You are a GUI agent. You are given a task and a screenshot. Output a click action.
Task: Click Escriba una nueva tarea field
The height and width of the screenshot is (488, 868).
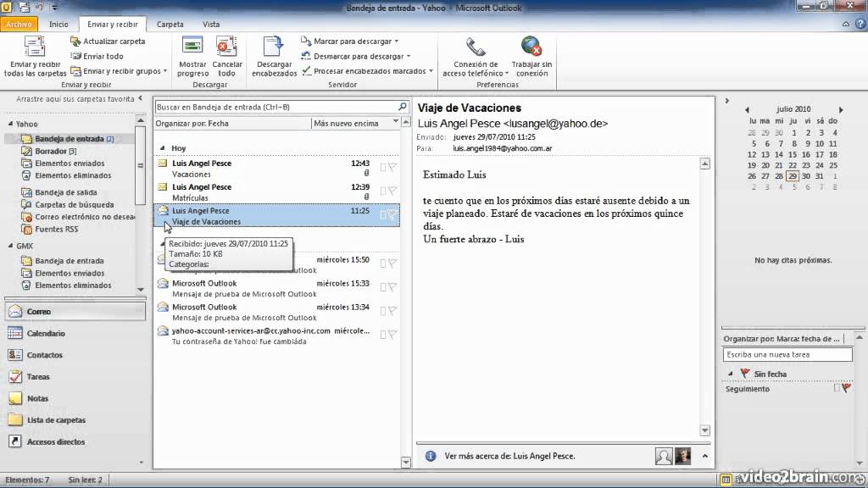[787, 355]
